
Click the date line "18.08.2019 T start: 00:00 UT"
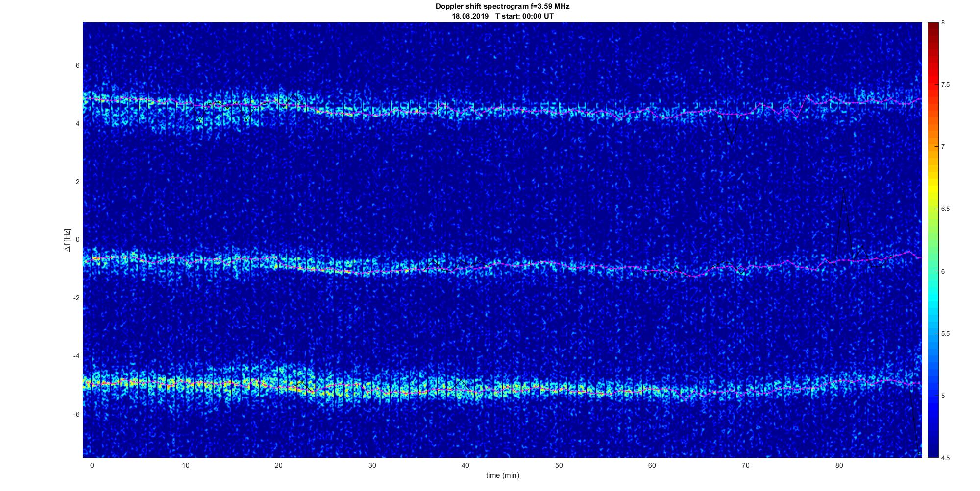click(x=502, y=16)
